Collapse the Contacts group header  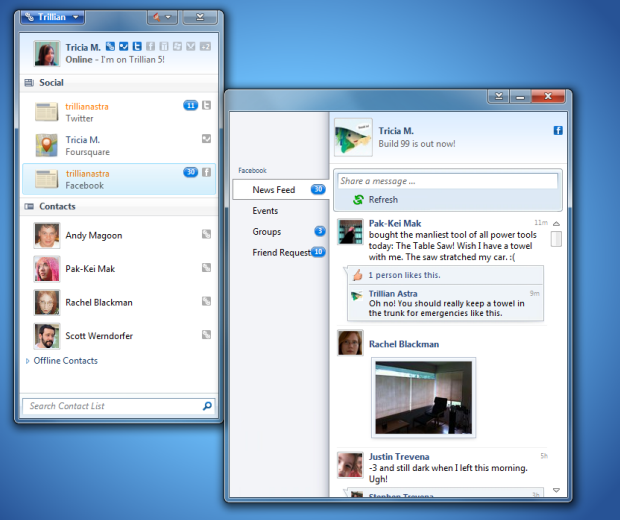coord(119,206)
